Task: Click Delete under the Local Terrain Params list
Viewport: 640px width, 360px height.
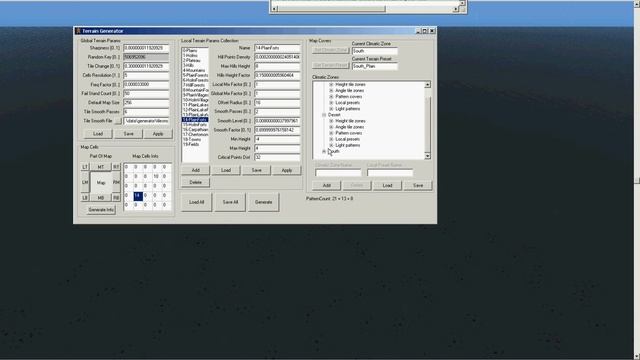Action: coord(196,182)
